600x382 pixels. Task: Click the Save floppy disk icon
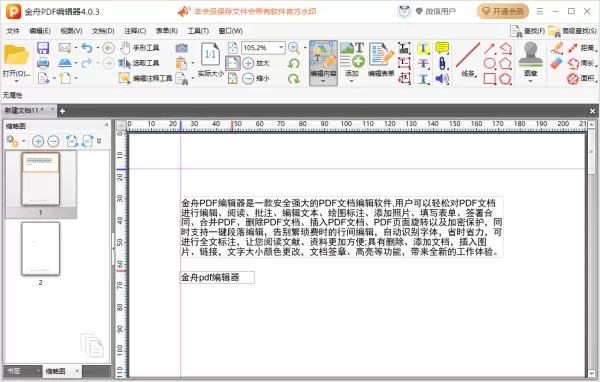point(43,48)
